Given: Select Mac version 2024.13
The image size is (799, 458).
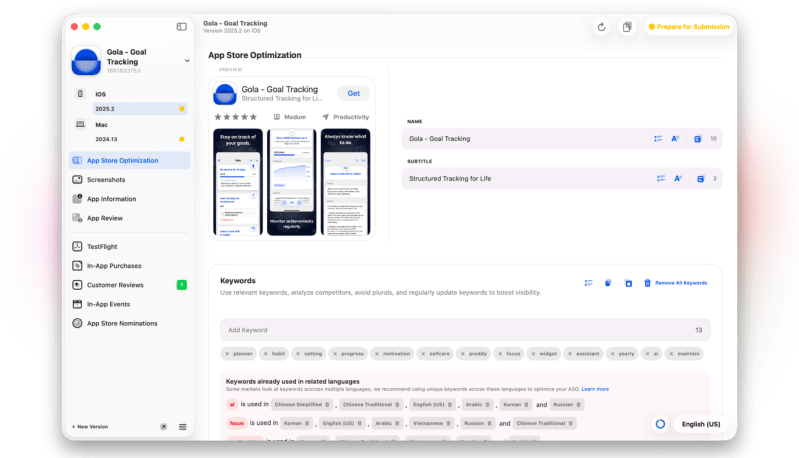Looking at the screenshot, I should pyautogui.click(x=140, y=139).
